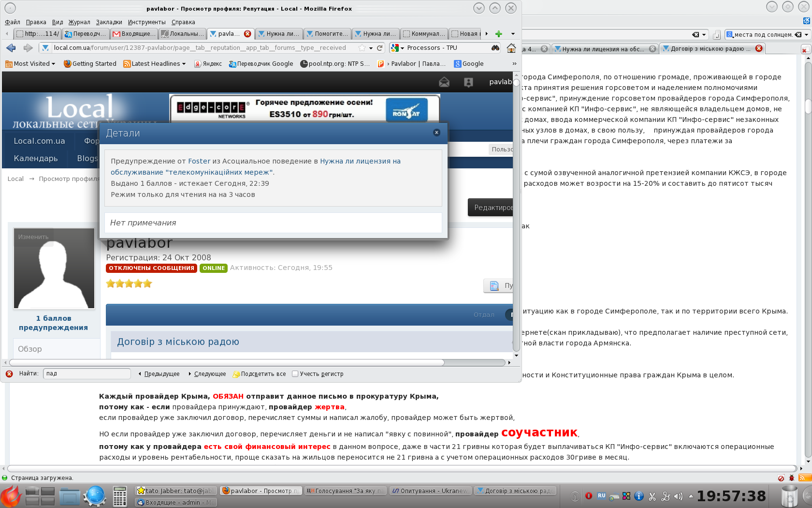
Task: Click the Edge-Core ES3510 banner ad
Action: 304,109
